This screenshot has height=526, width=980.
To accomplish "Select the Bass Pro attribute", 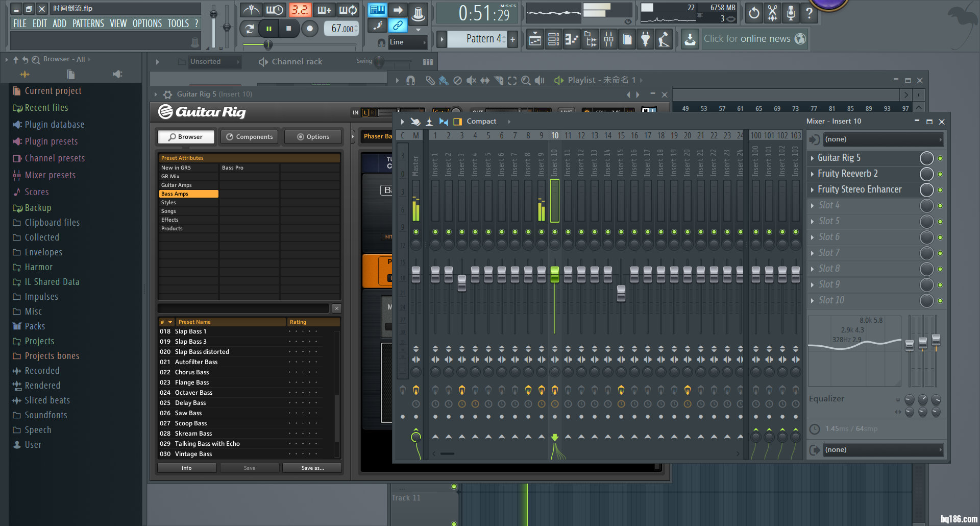I will (249, 168).
